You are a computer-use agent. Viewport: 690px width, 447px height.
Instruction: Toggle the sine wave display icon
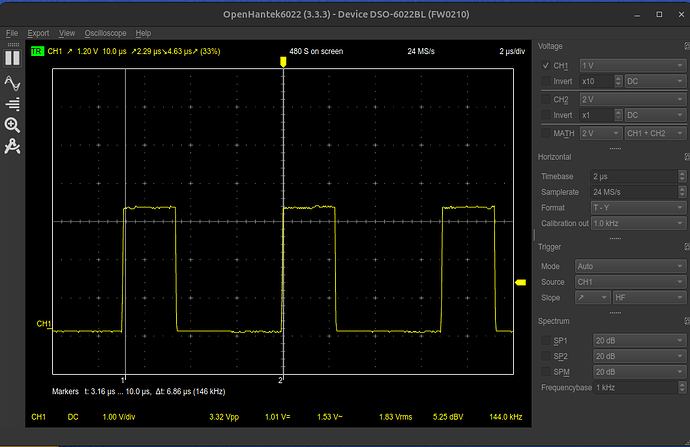coord(13,82)
